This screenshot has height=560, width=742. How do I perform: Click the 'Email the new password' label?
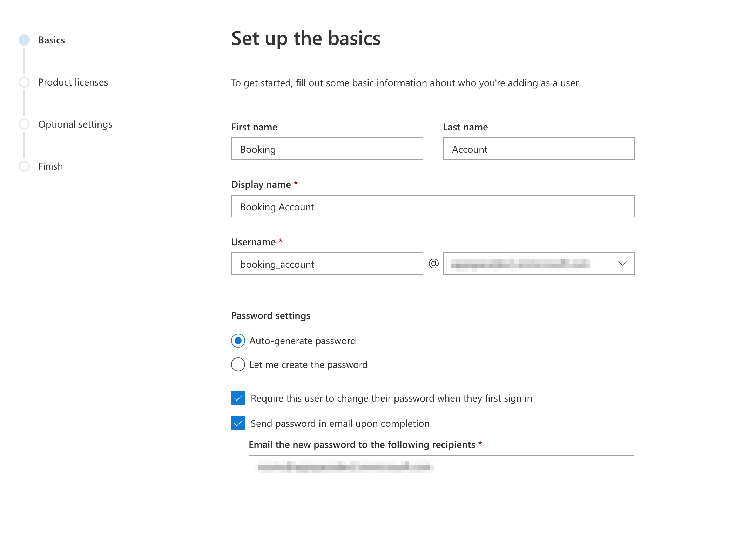click(x=362, y=445)
